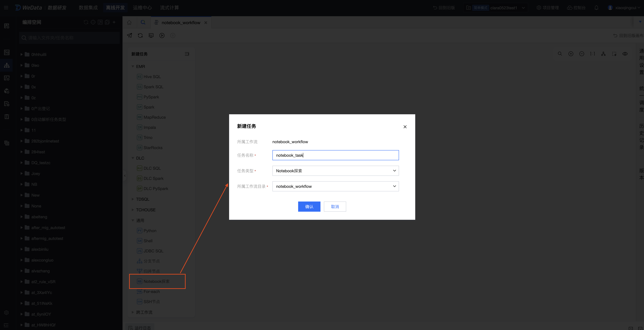
Task: Open the 数据集成 top menu
Action: [x=88, y=8]
